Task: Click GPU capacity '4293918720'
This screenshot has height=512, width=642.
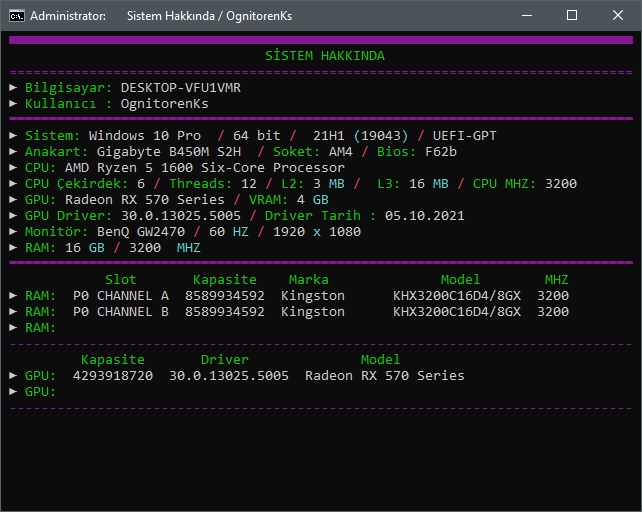Action: click(x=113, y=375)
